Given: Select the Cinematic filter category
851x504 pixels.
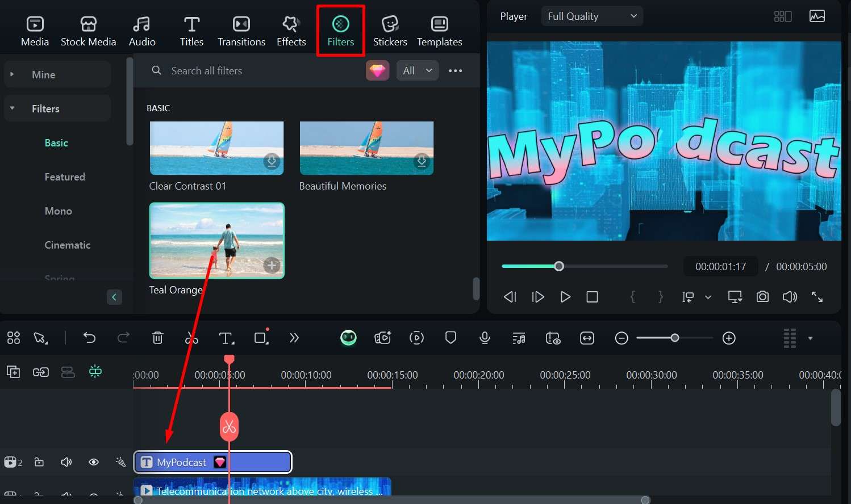Looking at the screenshot, I should pyautogui.click(x=68, y=245).
